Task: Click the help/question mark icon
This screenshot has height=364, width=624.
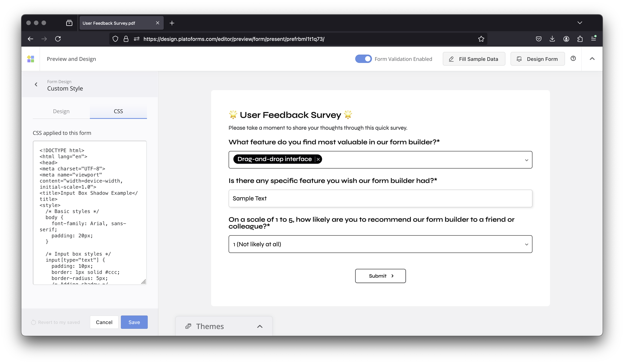Action: click(573, 59)
